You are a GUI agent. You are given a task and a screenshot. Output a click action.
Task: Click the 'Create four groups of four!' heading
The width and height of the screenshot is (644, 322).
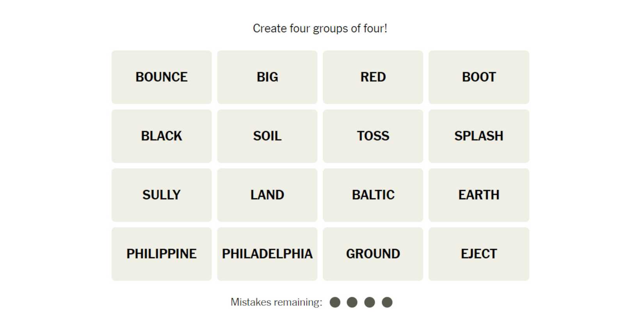coord(320,28)
